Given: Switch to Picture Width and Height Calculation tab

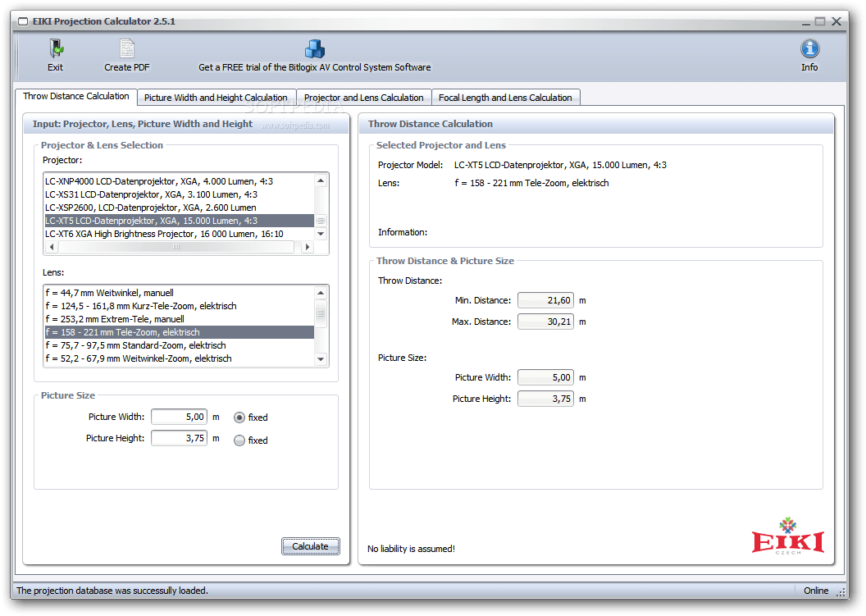Looking at the screenshot, I should (x=216, y=97).
